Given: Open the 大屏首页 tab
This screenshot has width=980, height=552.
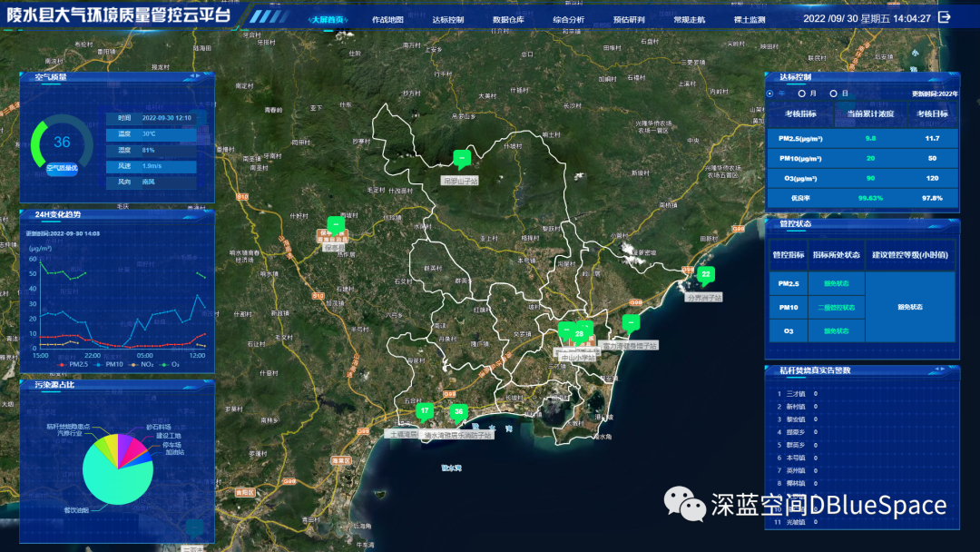Looking at the screenshot, I should coord(328,20).
